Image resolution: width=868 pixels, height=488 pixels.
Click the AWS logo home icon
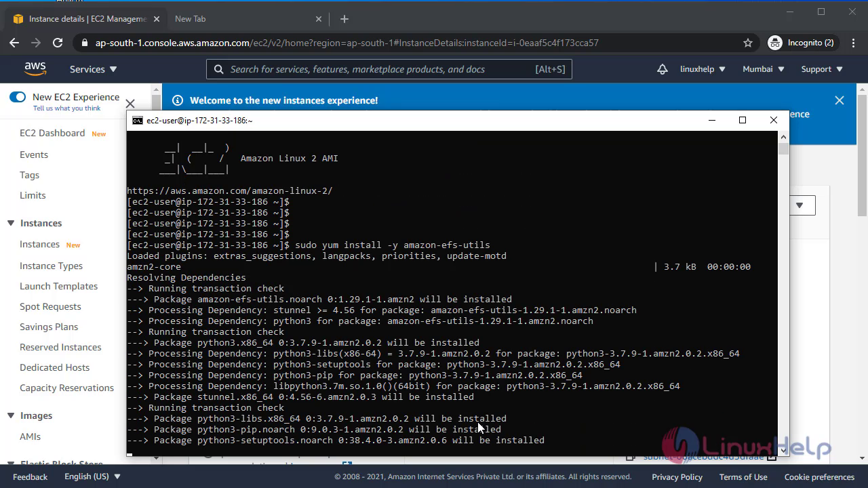point(35,69)
